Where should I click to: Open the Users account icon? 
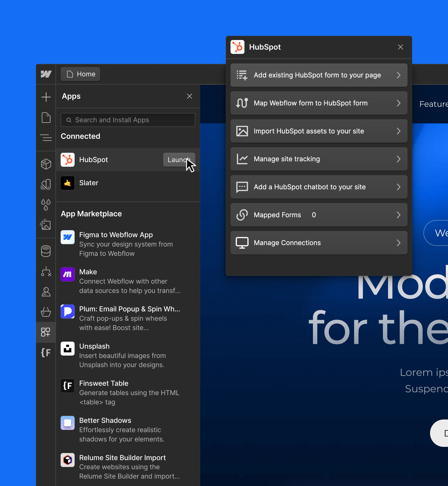click(46, 292)
